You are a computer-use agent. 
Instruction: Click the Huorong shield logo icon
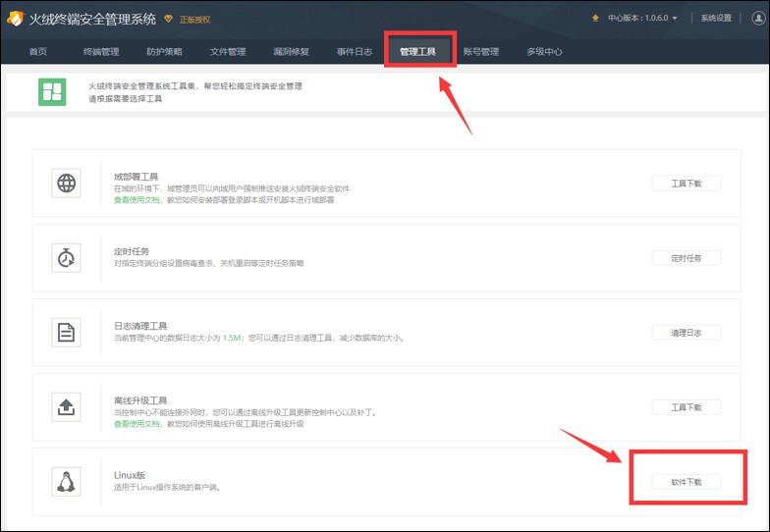16,19
